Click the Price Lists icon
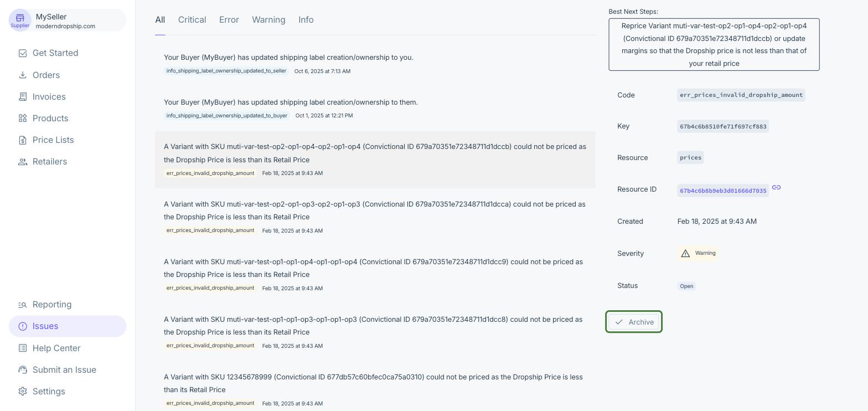 coord(23,140)
